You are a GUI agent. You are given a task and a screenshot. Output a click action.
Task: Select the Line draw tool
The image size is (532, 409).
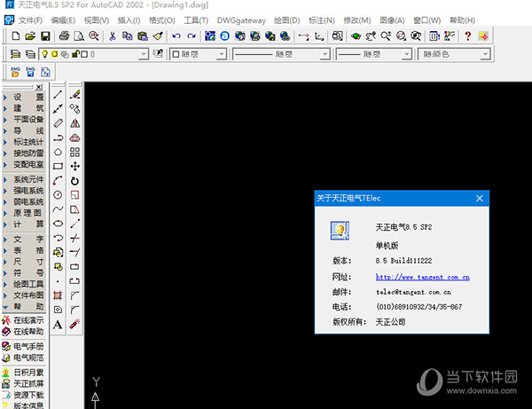pyautogui.click(x=59, y=94)
